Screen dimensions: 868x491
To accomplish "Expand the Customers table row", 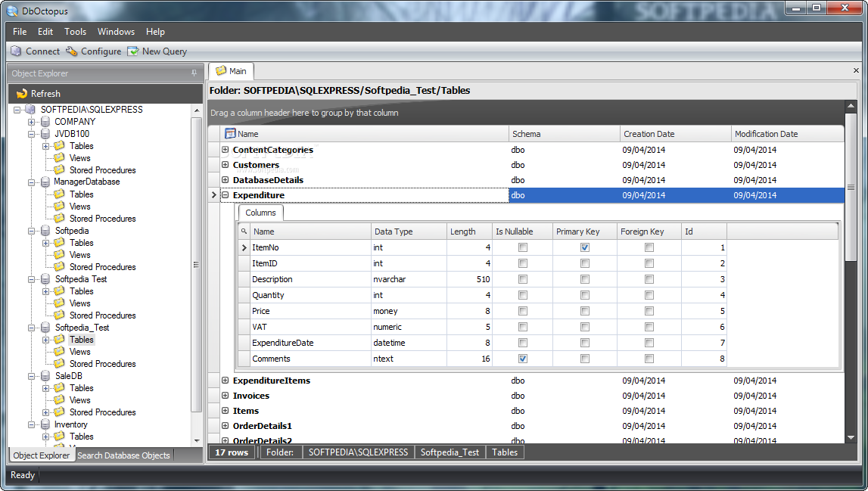I will coord(226,164).
